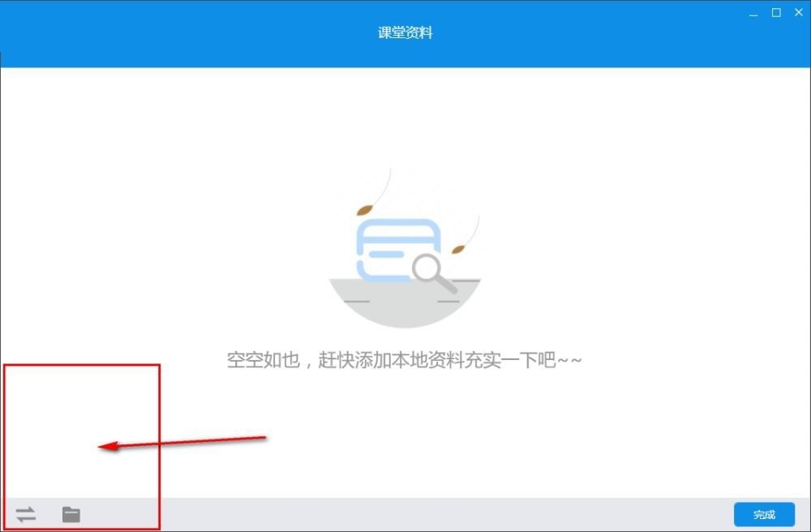Click the 空空如也 empty message text

(264, 360)
